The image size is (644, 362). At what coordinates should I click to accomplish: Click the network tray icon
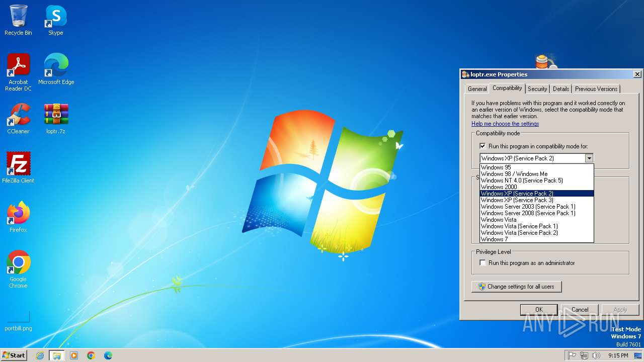584,355
